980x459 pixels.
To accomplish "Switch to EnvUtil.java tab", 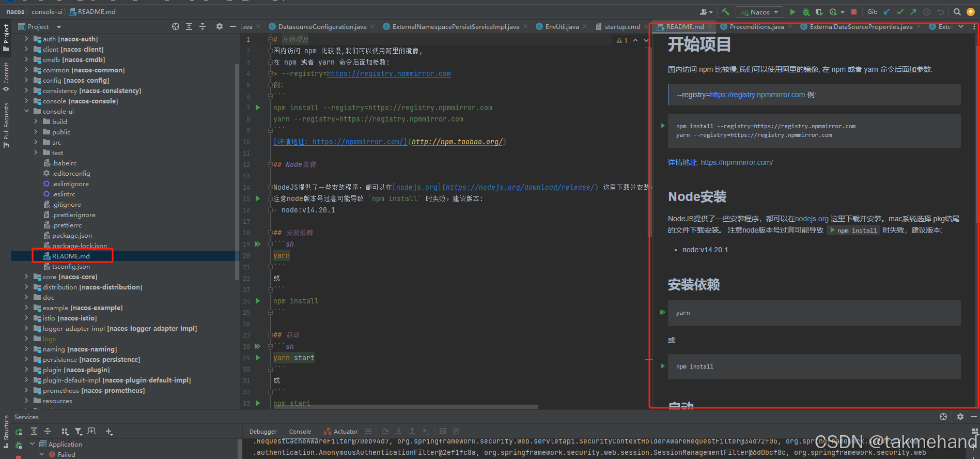I will [x=562, y=27].
